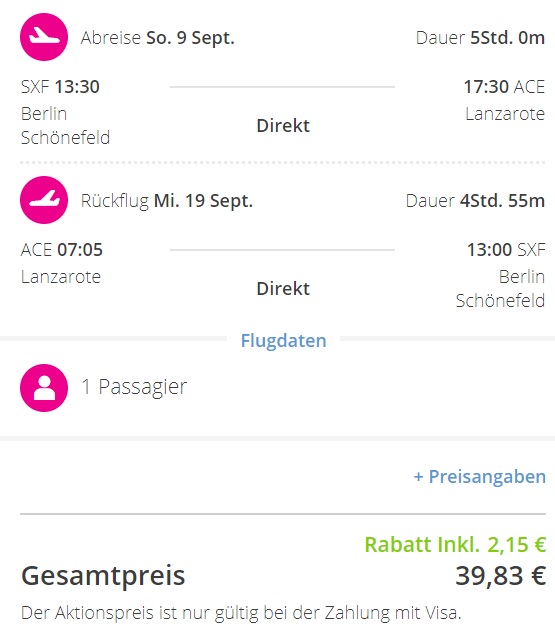Click the 13:00 SXF return arrival time

coord(506,250)
